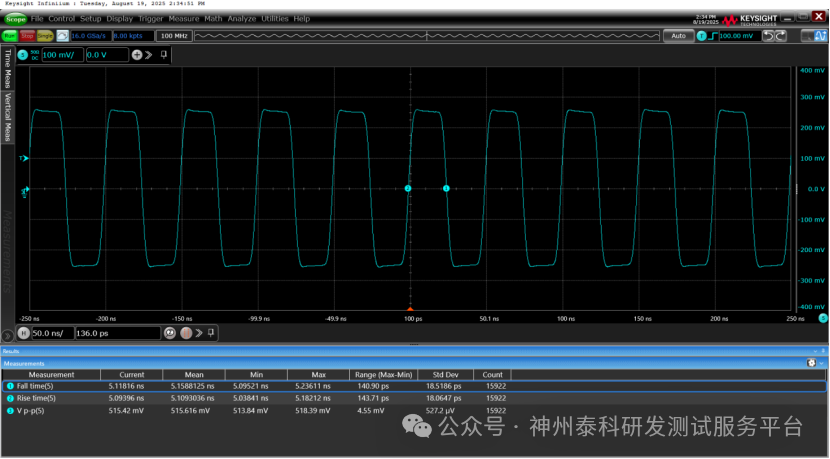830x459 pixels.
Task: Pin the channel toolbar
Action: pyautogui.click(x=164, y=54)
